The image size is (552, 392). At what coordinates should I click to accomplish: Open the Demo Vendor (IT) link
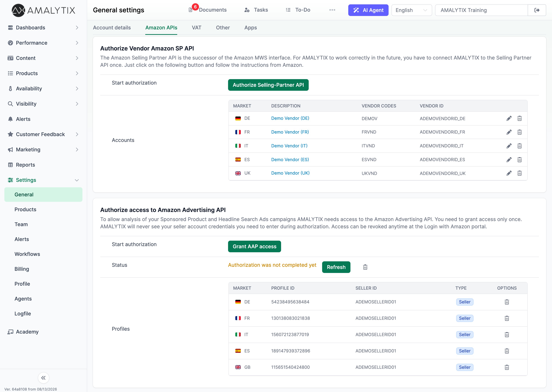[289, 146]
